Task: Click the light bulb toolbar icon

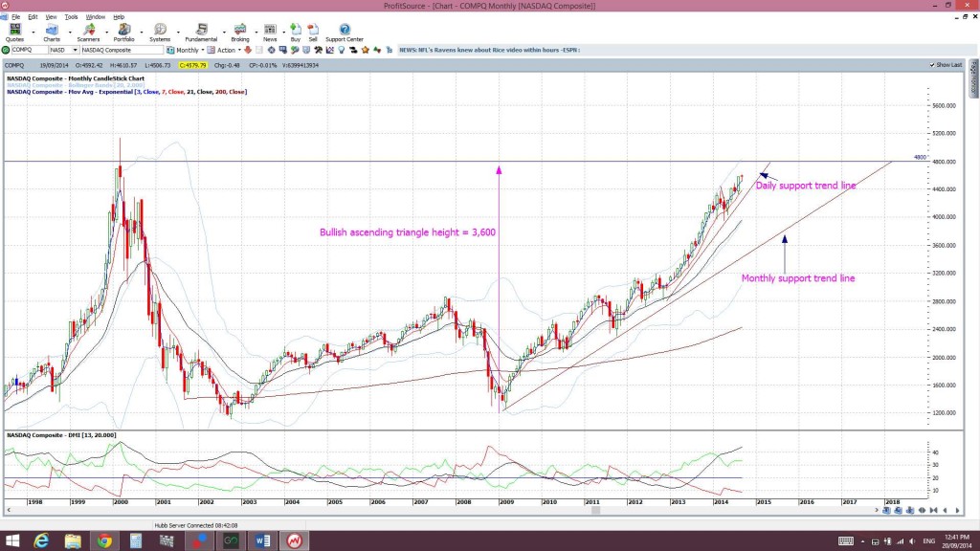Action: tap(342, 50)
